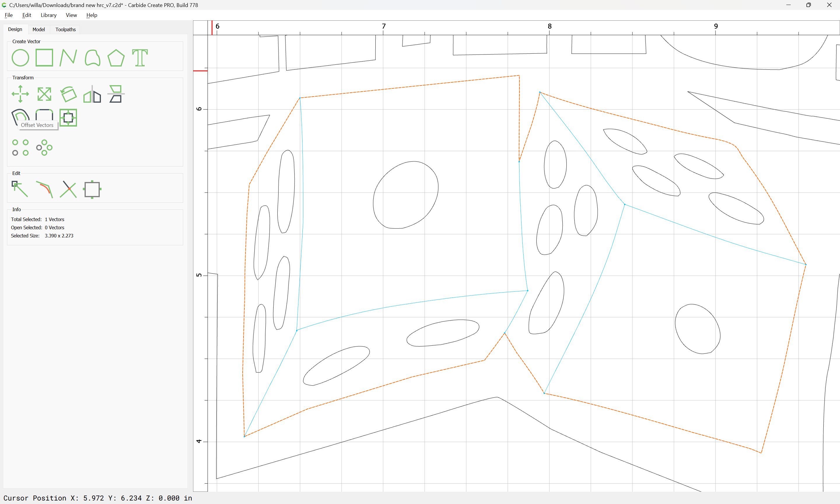Minimize the Carbide Create window

pos(788,5)
